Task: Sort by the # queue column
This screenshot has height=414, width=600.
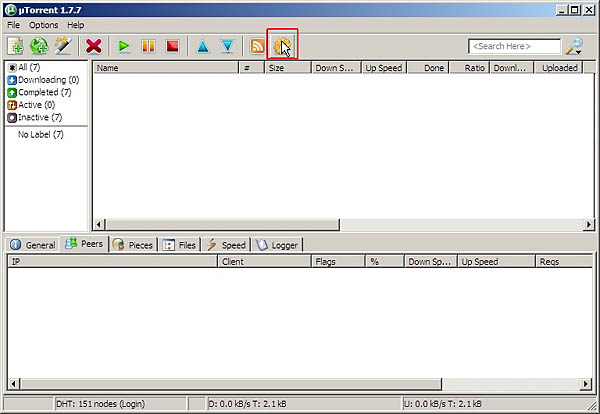Action: pos(251,68)
